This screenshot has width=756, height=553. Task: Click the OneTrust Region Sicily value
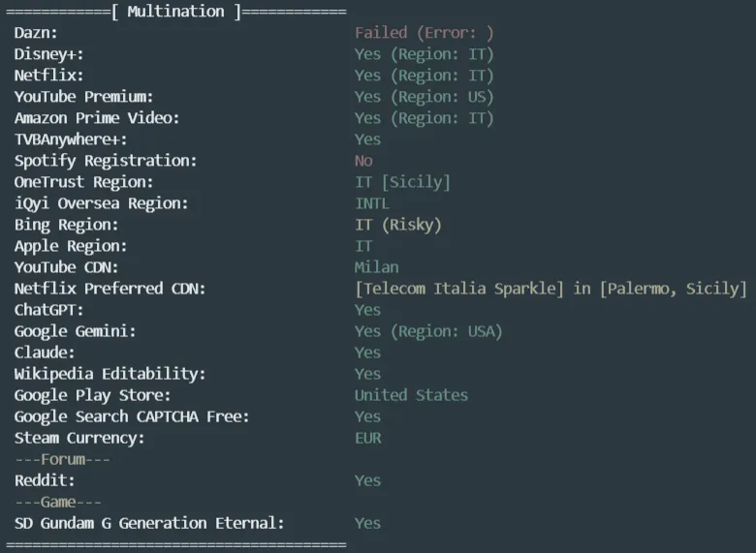tap(402, 182)
